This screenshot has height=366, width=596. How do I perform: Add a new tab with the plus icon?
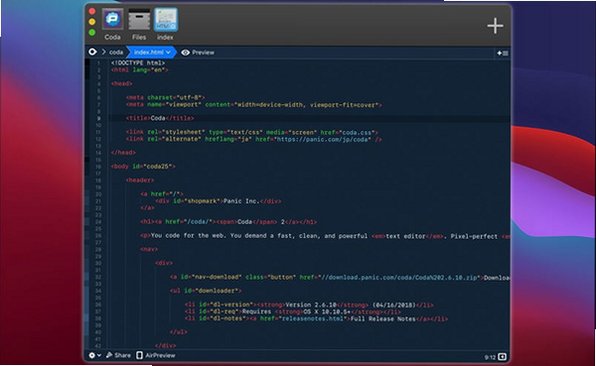(x=495, y=26)
